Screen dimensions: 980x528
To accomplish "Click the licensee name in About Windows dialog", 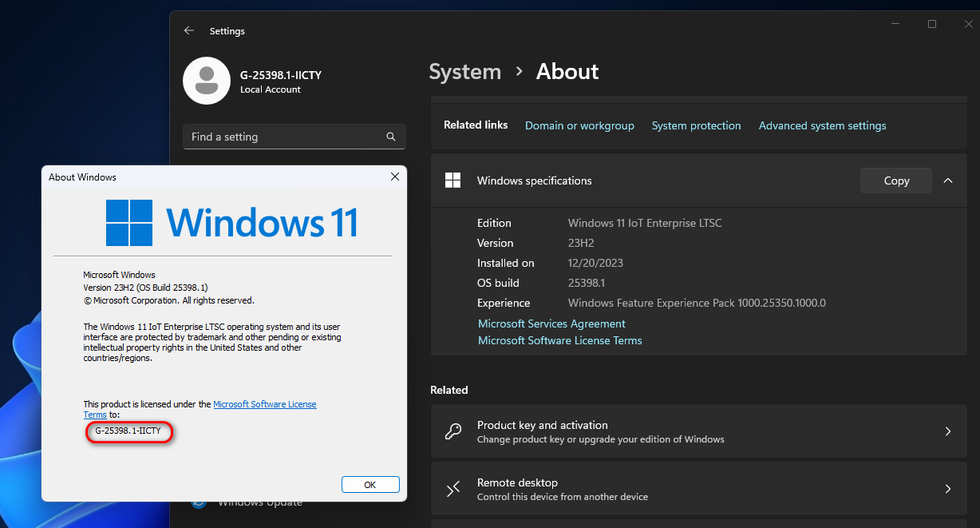I will click(128, 431).
